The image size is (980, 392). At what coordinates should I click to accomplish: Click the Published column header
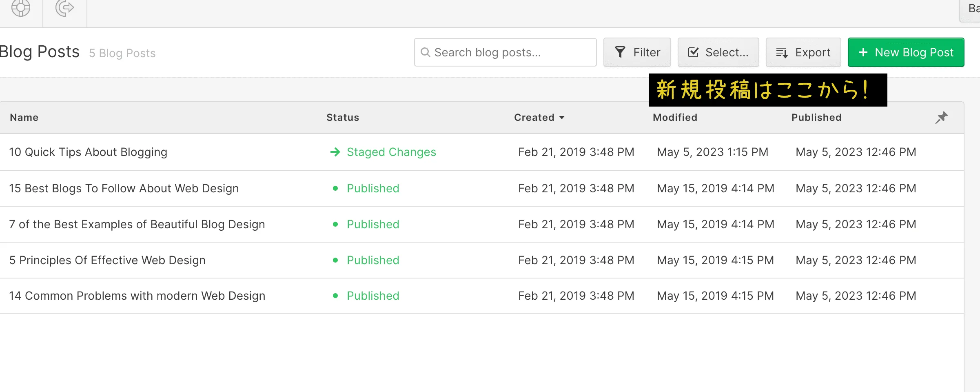coord(816,118)
